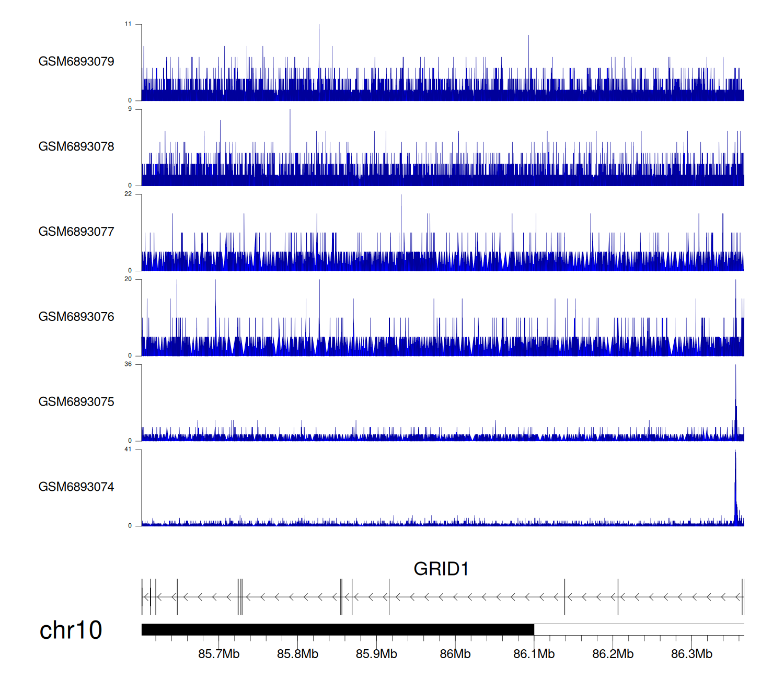Click the GSM6893075 track label
Viewport: 784px width, 690px height.
76,402
